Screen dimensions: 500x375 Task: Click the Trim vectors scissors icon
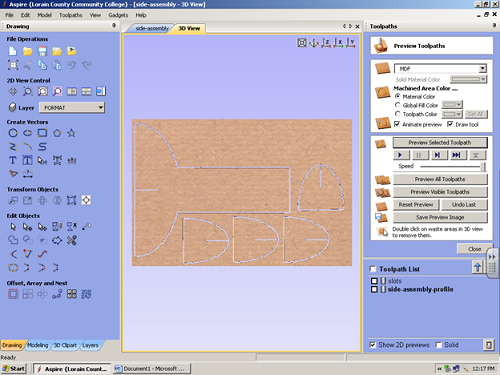72,240
